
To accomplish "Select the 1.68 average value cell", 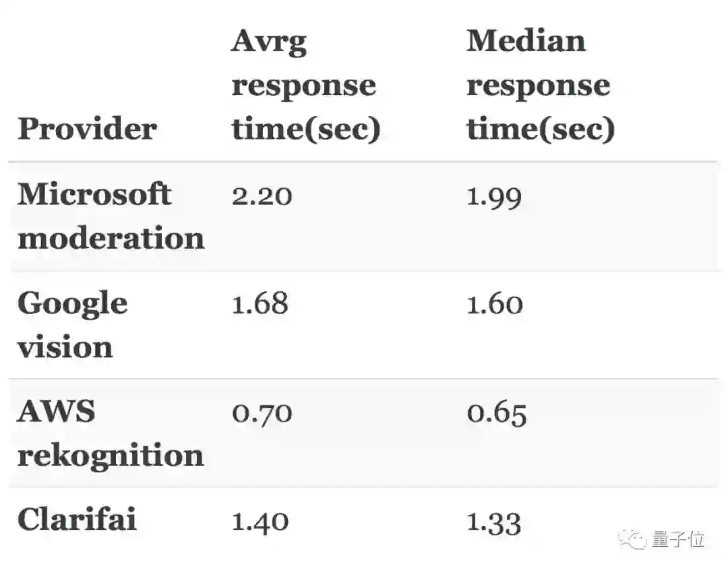I will click(260, 304).
